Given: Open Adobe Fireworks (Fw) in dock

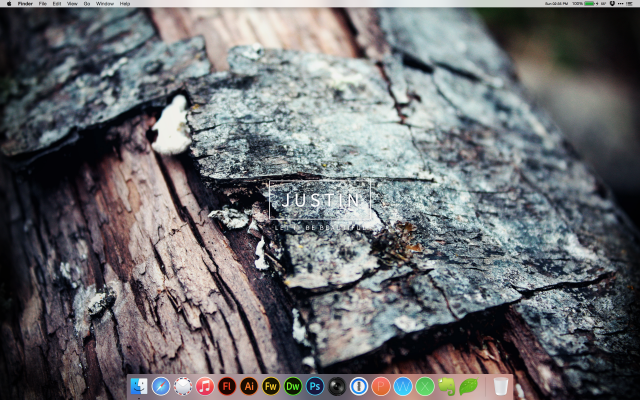Looking at the screenshot, I should (x=271, y=386).
